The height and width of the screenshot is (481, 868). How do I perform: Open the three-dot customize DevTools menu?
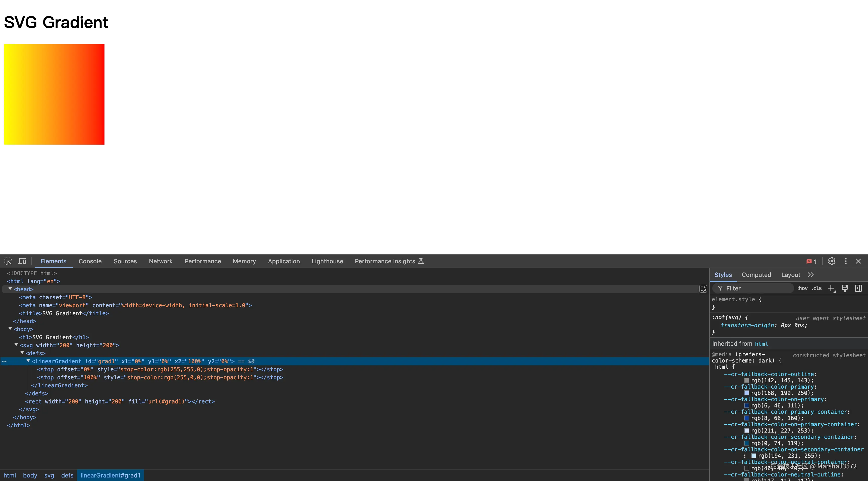pyautogui.click(x=846, y=261)
